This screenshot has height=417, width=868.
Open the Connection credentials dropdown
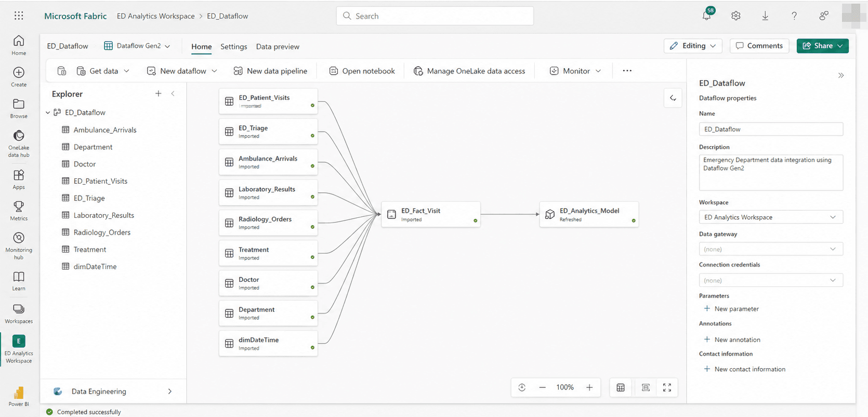(771, 280)
